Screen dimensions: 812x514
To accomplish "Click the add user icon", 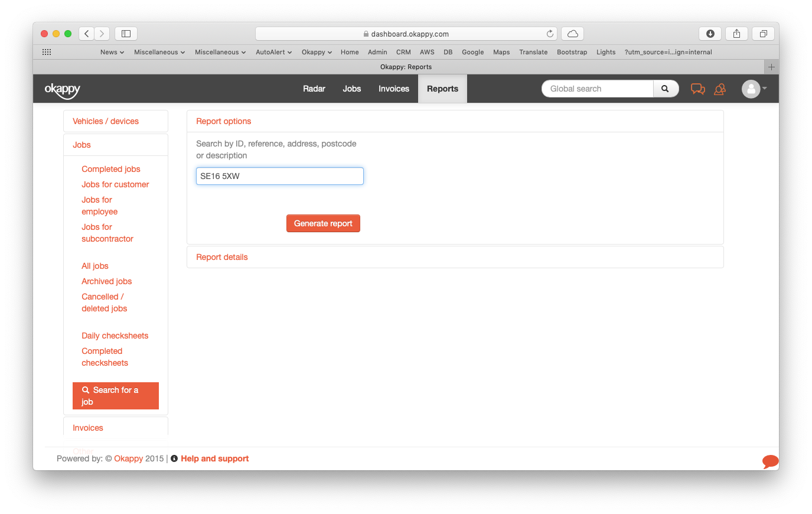I will click(x=719, y=89).
